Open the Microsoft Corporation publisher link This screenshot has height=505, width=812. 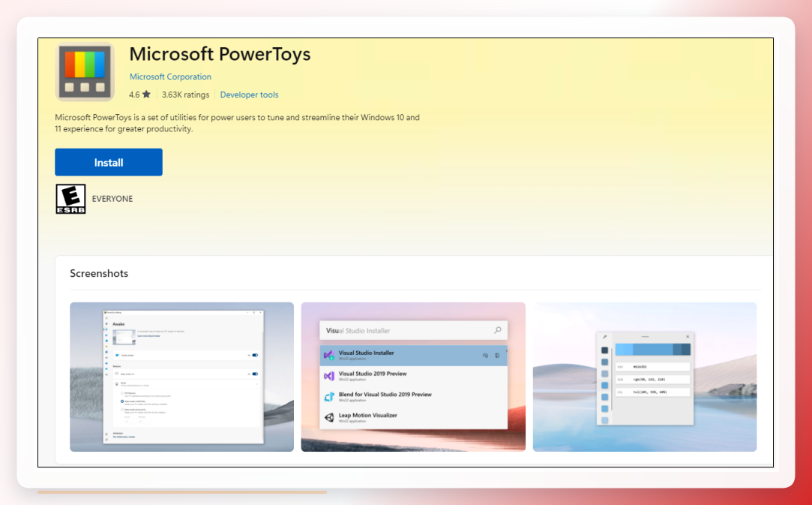tap(170, 77)
